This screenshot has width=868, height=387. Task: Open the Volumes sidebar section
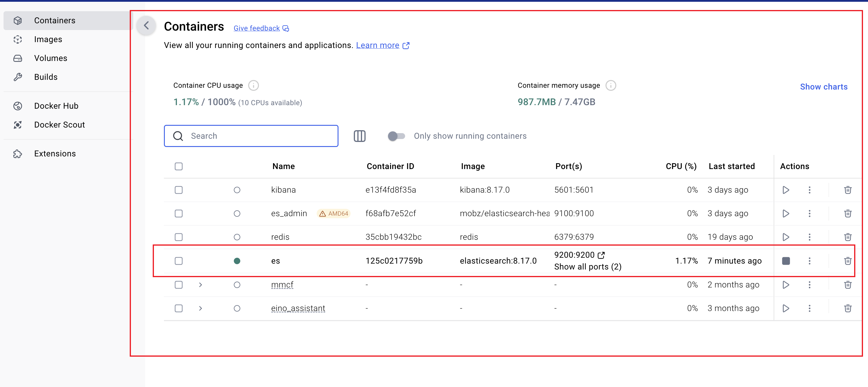pos(68,58)
